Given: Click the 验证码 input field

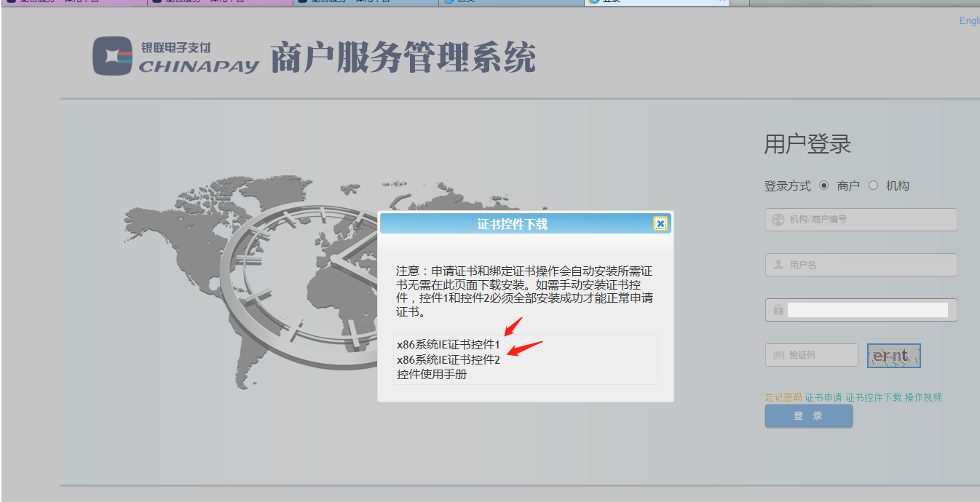Looking at the screenshot, I should point(812,355).
